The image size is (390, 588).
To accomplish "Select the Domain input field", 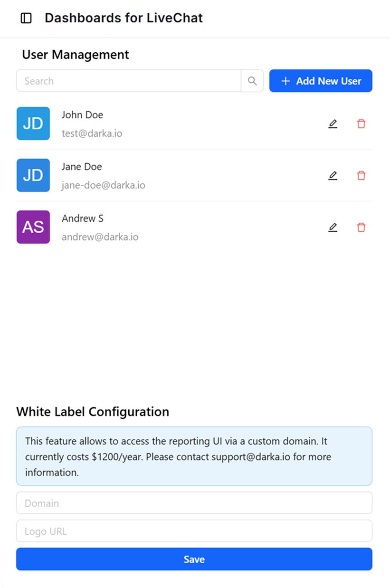I will (194, 503).
